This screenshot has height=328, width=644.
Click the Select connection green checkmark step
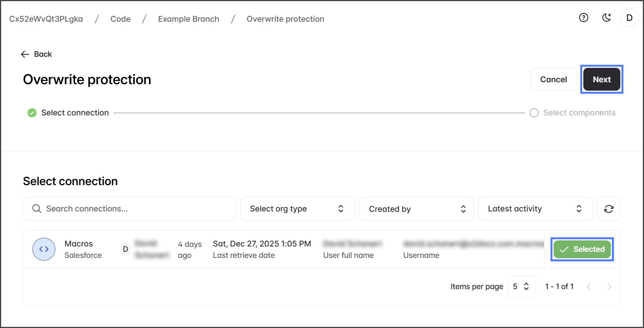(32, 113)
